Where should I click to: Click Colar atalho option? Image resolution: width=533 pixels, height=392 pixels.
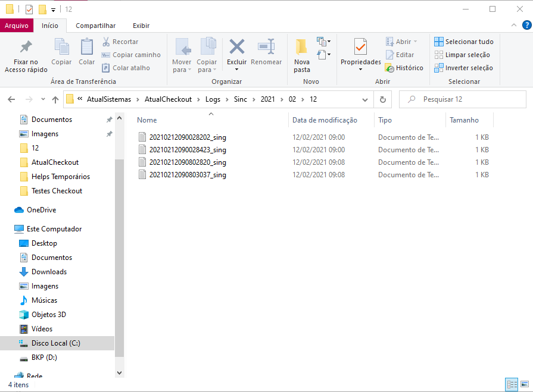click(x=126, y=68)
